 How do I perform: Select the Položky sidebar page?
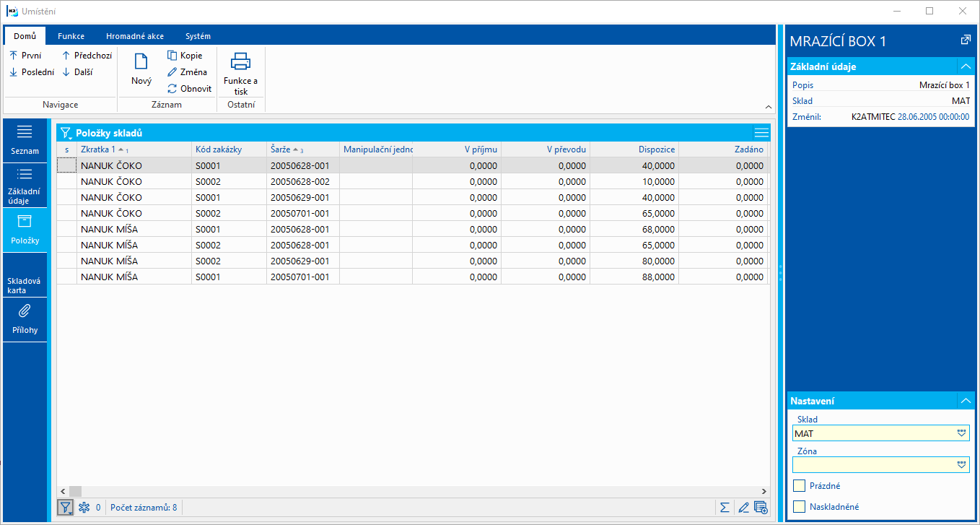(25, 230)
